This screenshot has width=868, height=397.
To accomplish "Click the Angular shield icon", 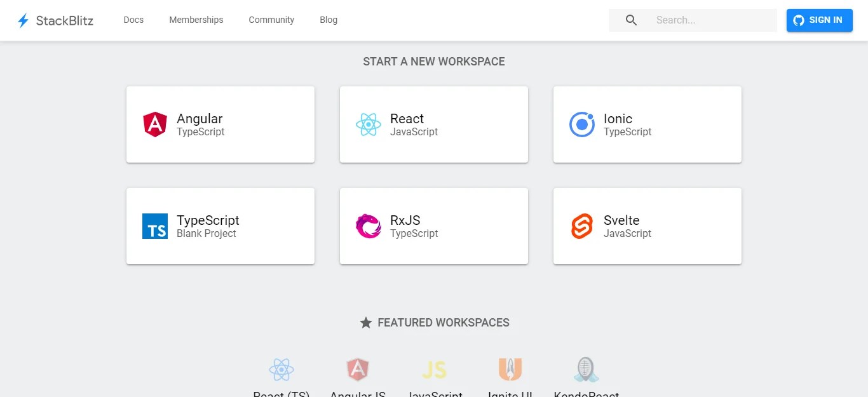I will [x=155, y=124].
